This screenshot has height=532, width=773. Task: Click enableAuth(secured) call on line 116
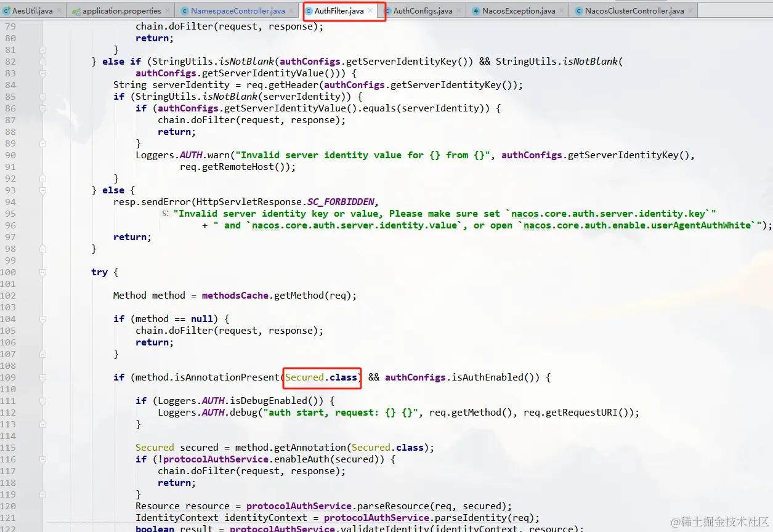click(331, 459)
